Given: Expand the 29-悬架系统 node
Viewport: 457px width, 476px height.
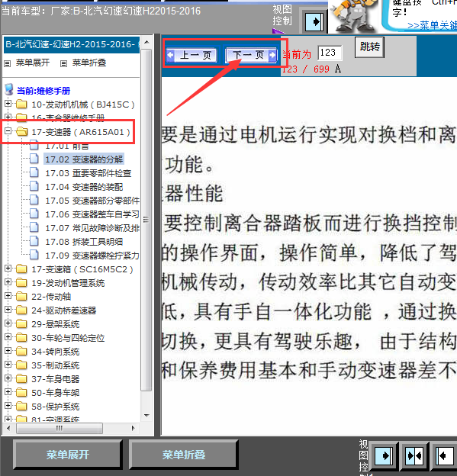Looking at the screenshot, I should 8,323.
